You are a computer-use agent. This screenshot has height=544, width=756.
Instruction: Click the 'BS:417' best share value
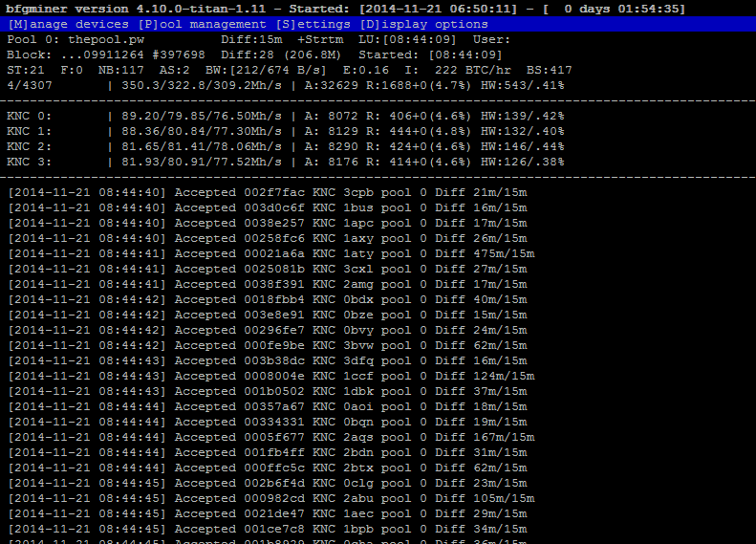pos(550,71)
